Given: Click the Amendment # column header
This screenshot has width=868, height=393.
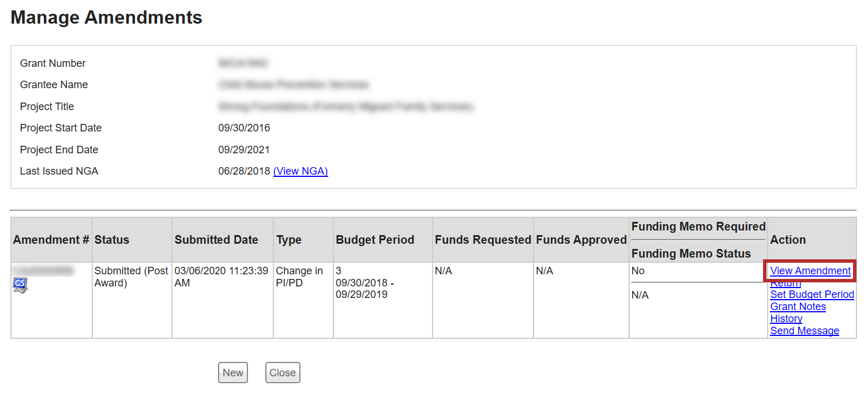Looking at the screenshot, I should pyautogui.click(x=51, y=240).
